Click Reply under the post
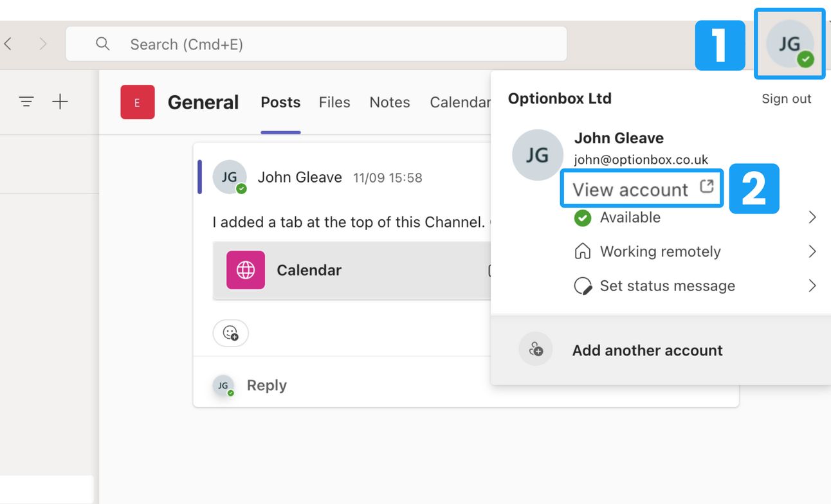 (267, 385)
